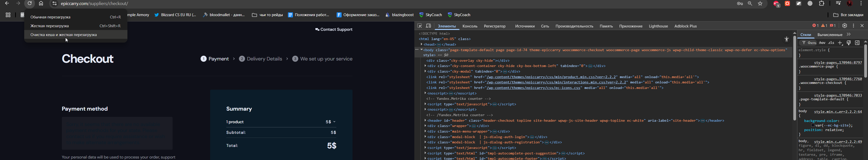Screen dimensions: 868x160
Task: Open the Chrome three-dot menu
Action: click(x=861, y=4)
